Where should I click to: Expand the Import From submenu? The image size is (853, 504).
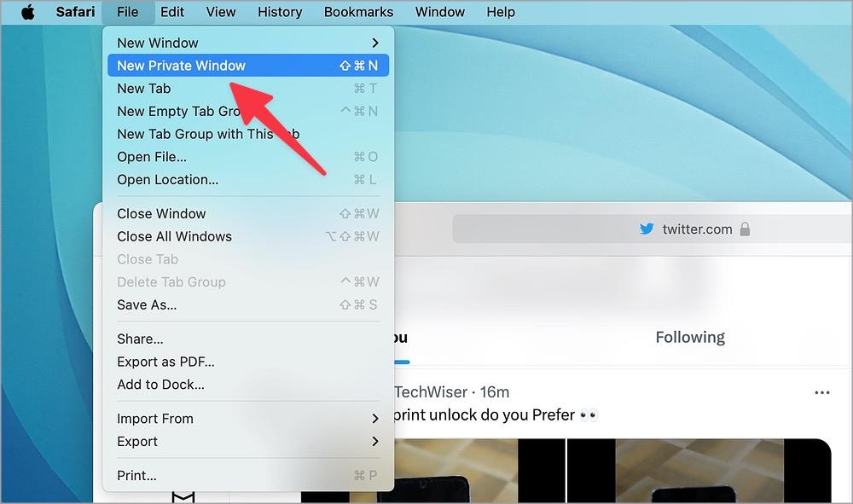248,419
